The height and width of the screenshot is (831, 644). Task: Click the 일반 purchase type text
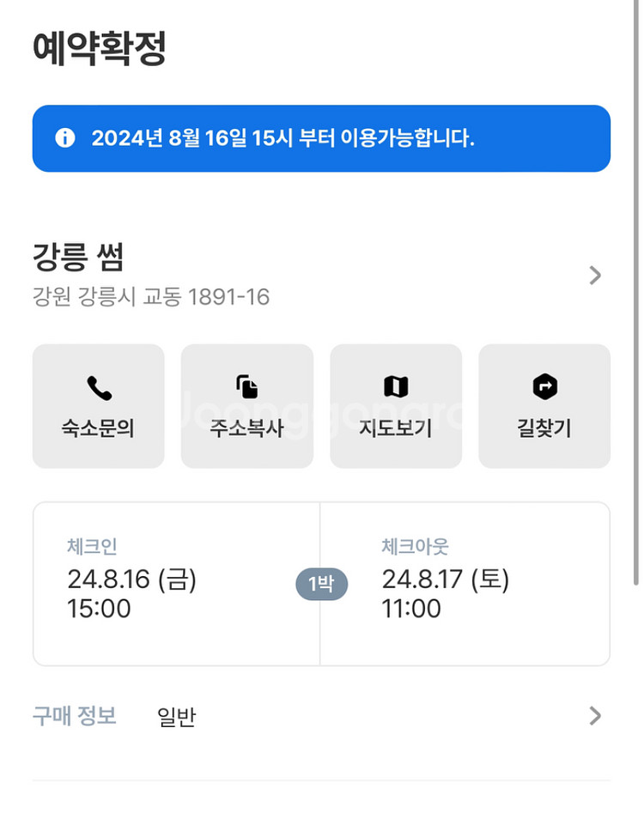(x=177, y=717)
